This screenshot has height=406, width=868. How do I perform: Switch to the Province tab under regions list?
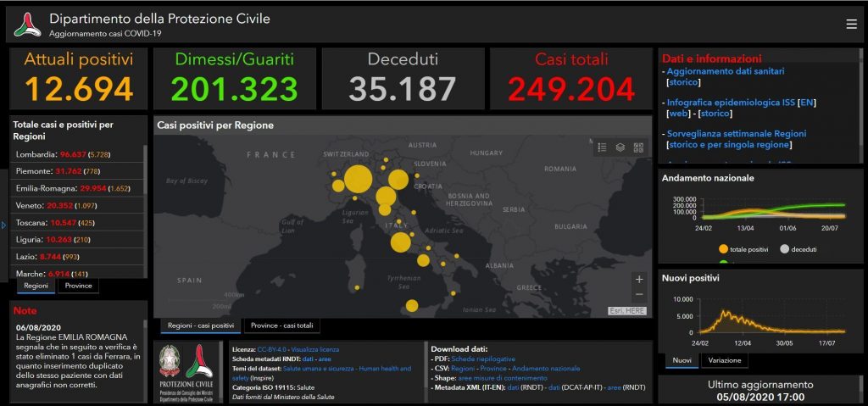click(x=78, y=286)
